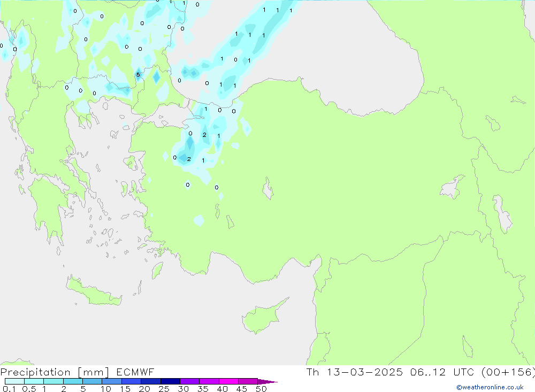The width and height of the screenshot is (535, 392).
Task: Click the '5' precipitation value on the map
Action: [x=138, y=75]
